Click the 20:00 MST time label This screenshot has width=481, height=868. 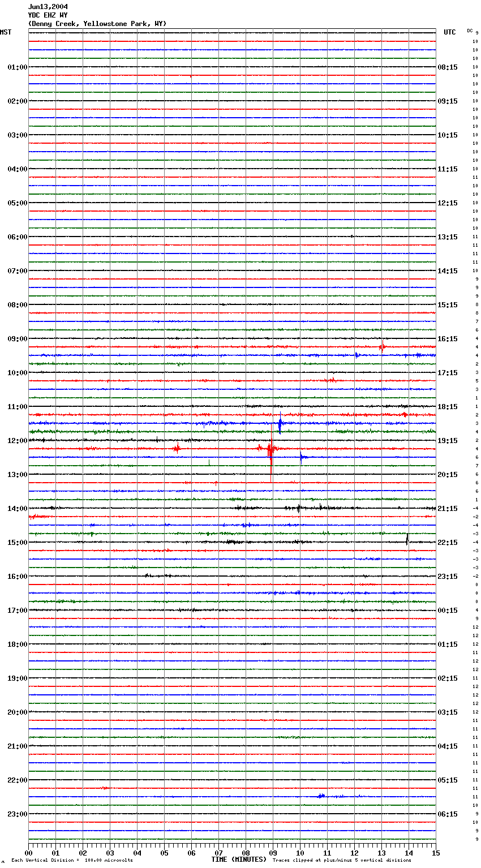click(18, 712)
